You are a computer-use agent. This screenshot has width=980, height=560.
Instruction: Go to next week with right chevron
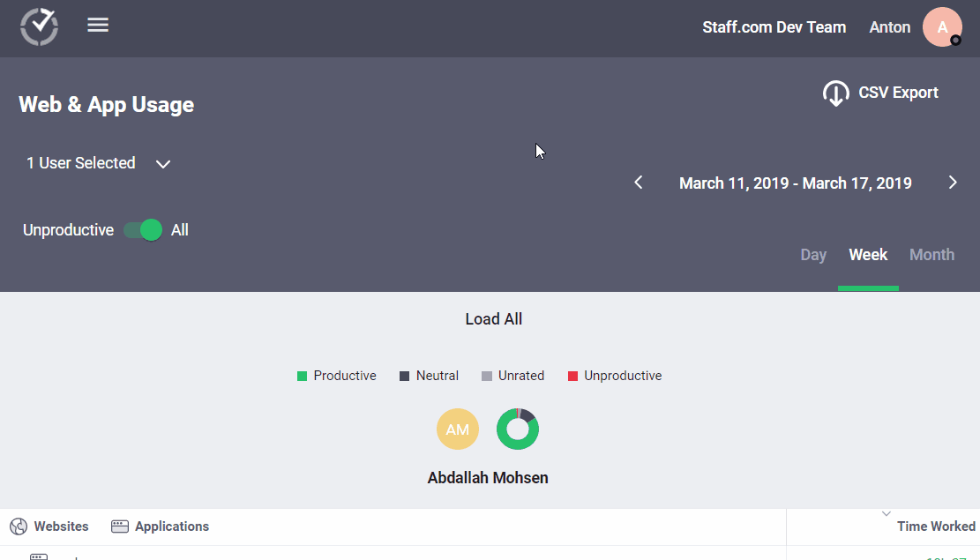(953, 183)
